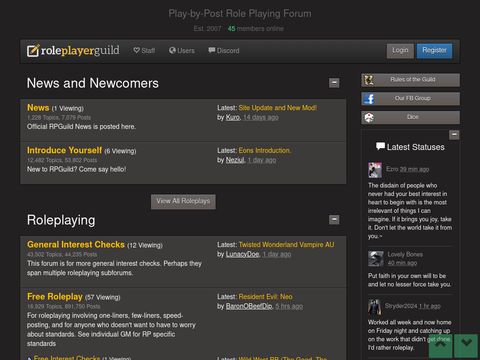
Task: Click the Login button
Action: 400,51
